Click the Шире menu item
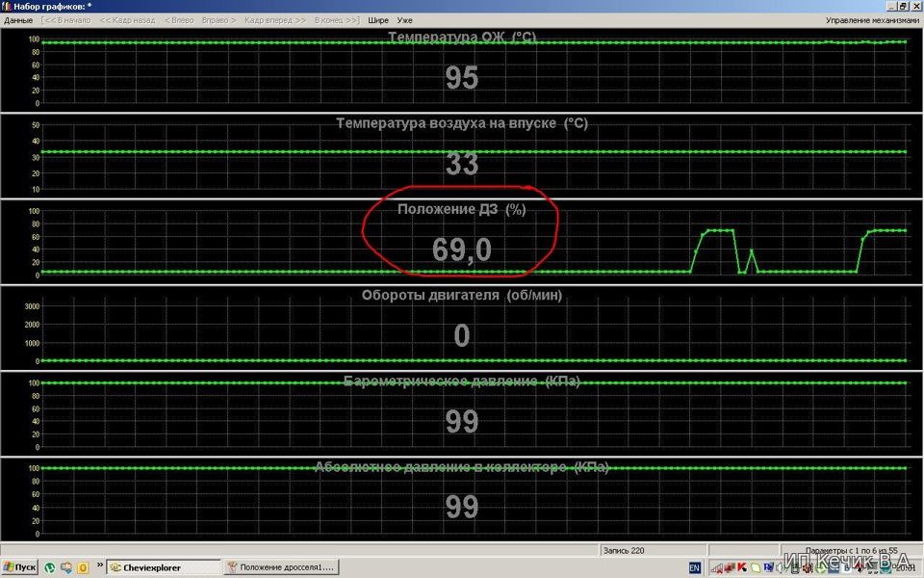 pyautogui.click(x=378, y=20)
